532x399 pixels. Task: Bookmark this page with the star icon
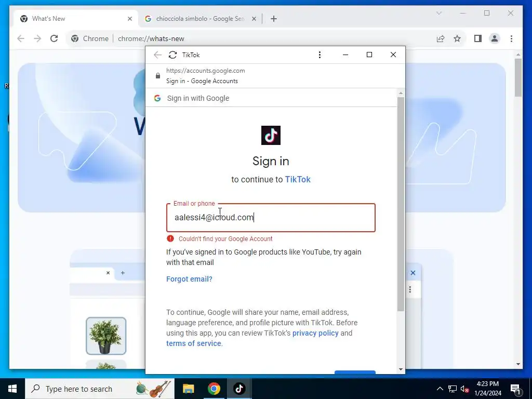457,38
